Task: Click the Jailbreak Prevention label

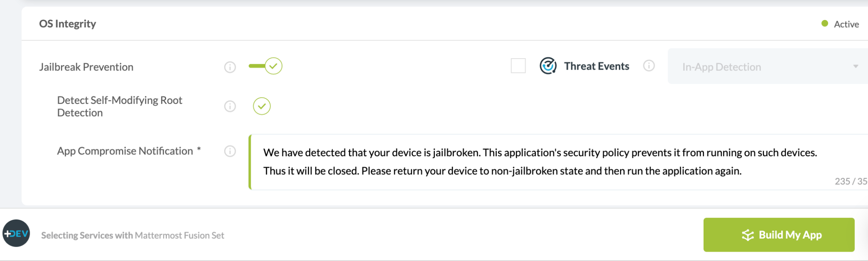Action: coord(86,67)
